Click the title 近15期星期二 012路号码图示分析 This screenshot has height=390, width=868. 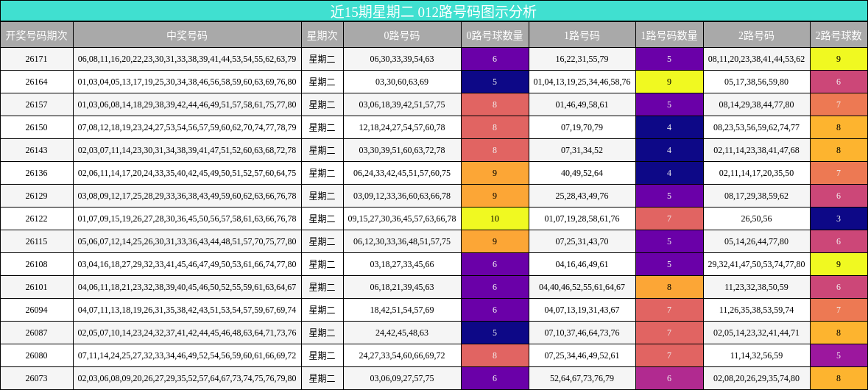coord(433,11)
